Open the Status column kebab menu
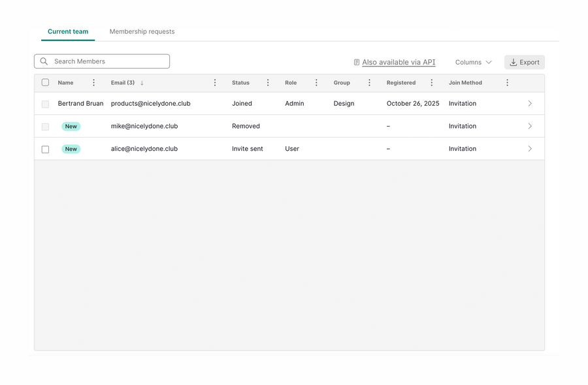 [x=268, y=83]
